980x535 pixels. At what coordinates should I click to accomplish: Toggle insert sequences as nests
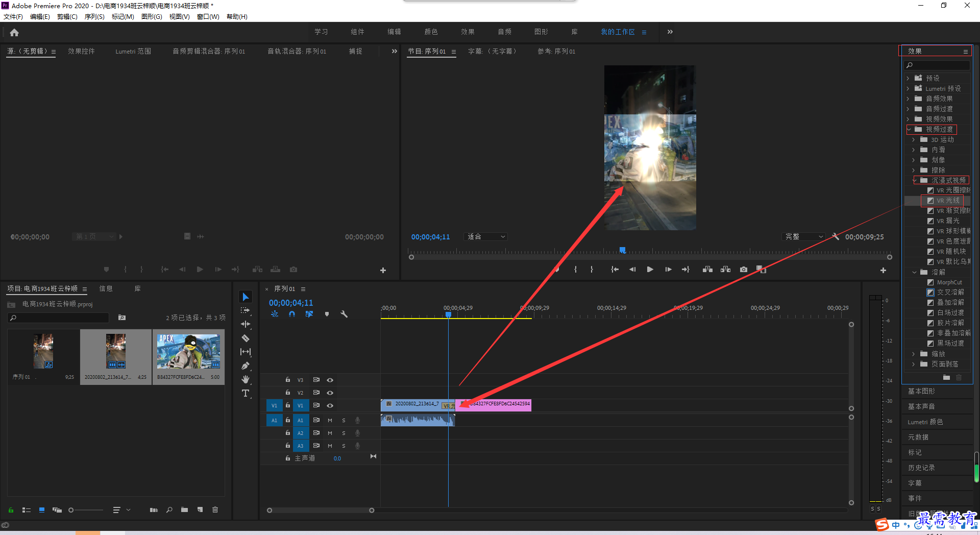pos(275,314)
